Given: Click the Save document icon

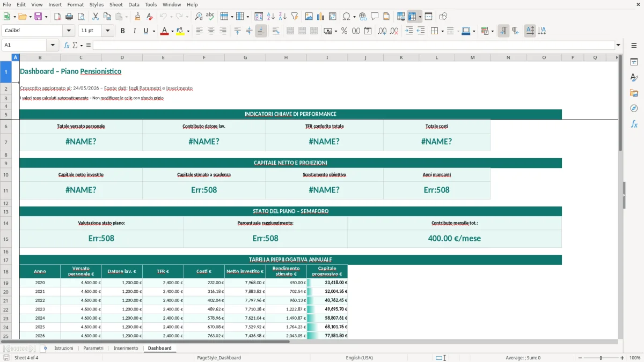Looking at the screenshot, I should tap(38, 17).
